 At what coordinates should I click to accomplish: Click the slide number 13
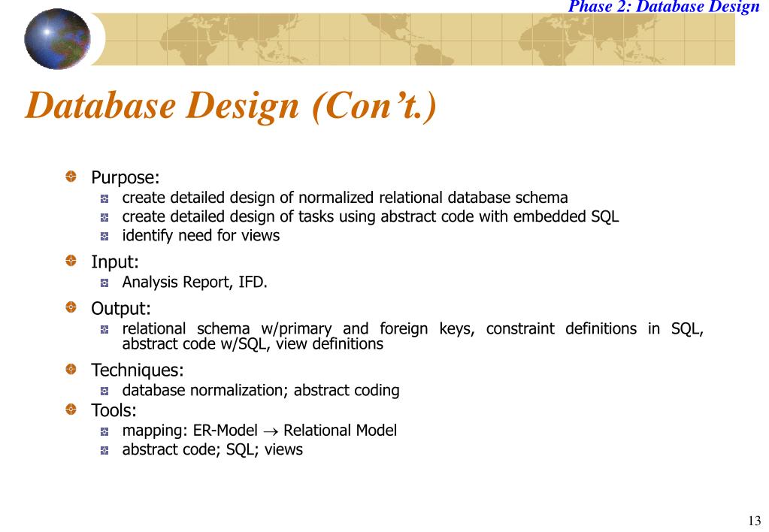pos(755,520)
